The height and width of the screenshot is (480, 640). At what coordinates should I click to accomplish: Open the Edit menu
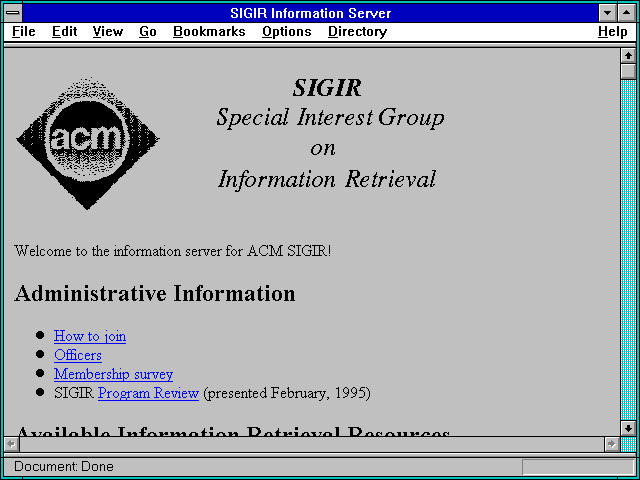64,31
